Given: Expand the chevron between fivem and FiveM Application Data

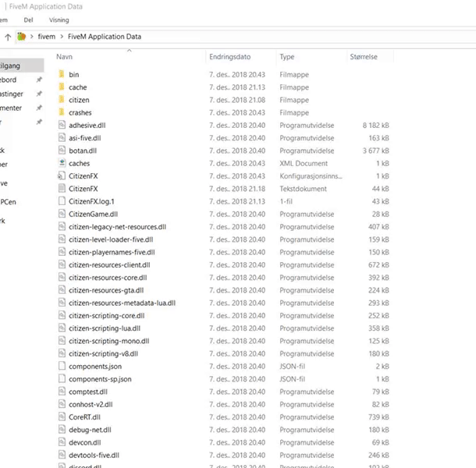Looking at the screenshot, I should [x=62, y=37].
